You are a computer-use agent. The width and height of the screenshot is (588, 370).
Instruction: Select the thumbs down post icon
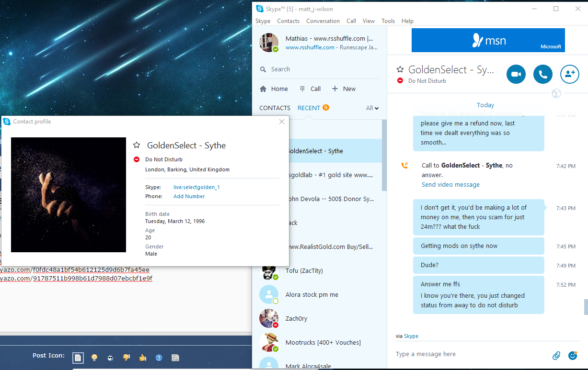click(x=127, y=357)
